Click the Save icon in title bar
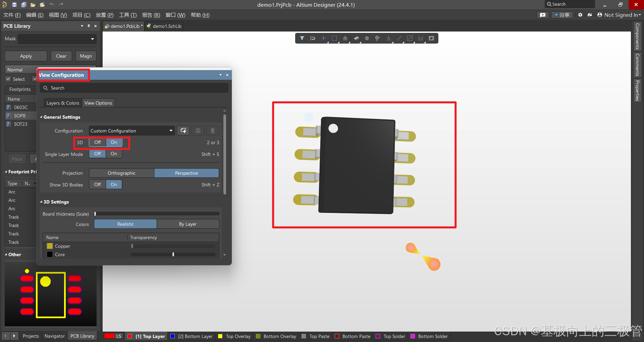This screenshot has width=644, height=342. [14, 5]
